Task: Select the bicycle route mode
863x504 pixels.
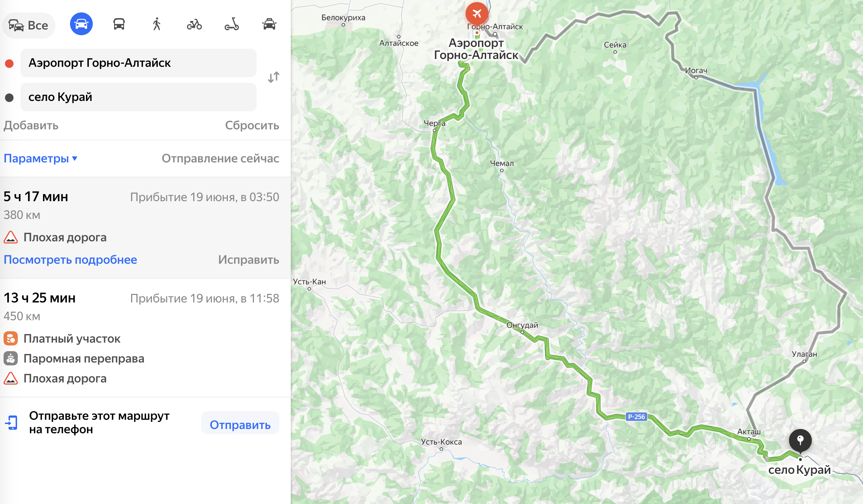Action: pos(194,25)
